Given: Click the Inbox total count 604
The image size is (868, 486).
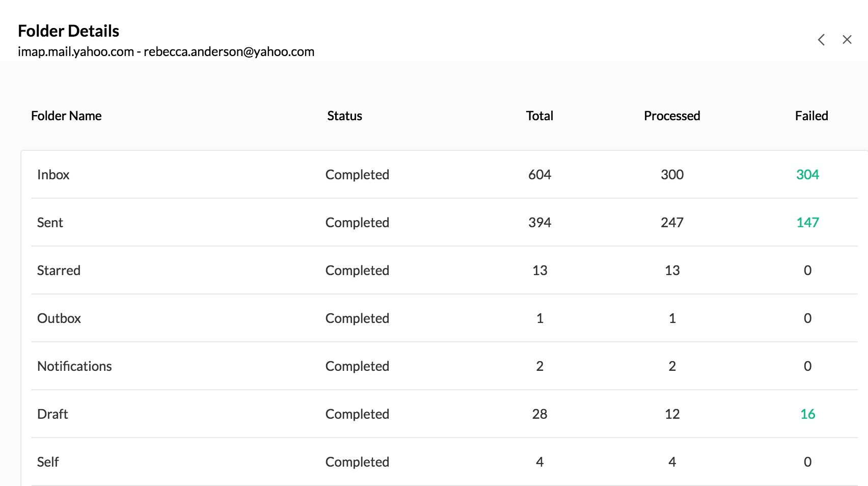Looking at the screenshot, I should (539, 175).
